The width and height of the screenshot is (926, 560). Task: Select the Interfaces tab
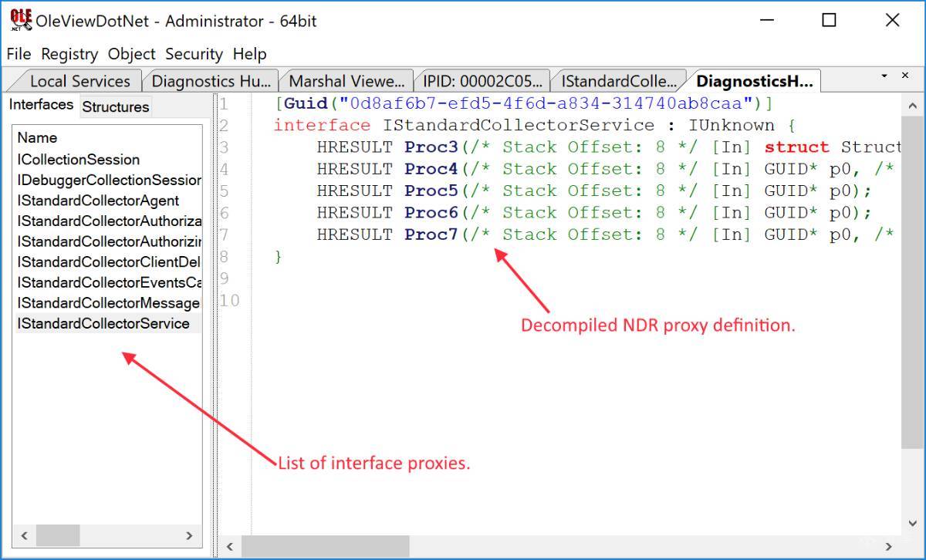[x=41, y=105]
